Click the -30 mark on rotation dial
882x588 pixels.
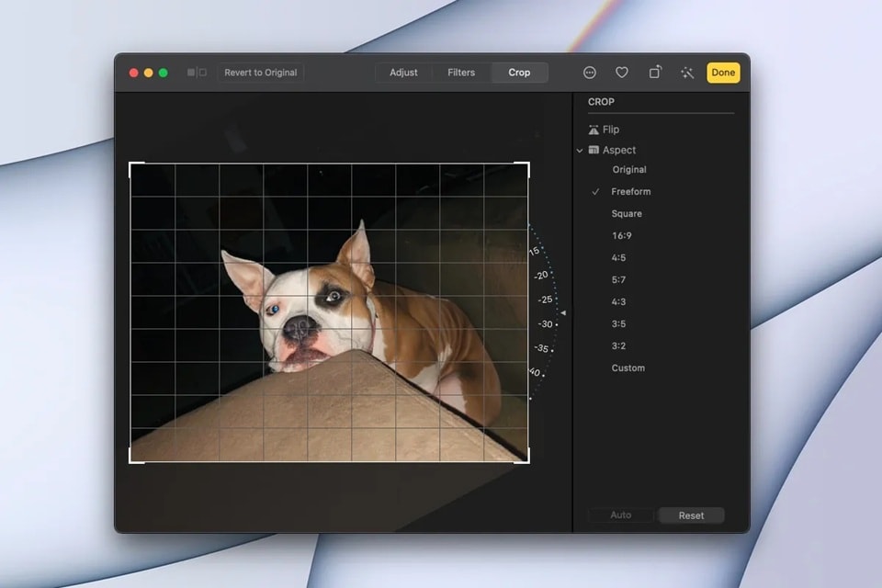(545, 324)
